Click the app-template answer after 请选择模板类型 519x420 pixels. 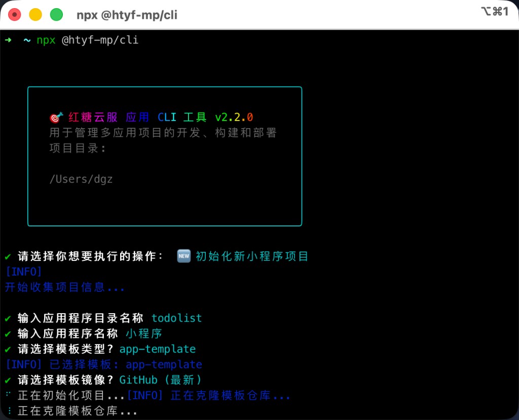[x=158, y=349]
